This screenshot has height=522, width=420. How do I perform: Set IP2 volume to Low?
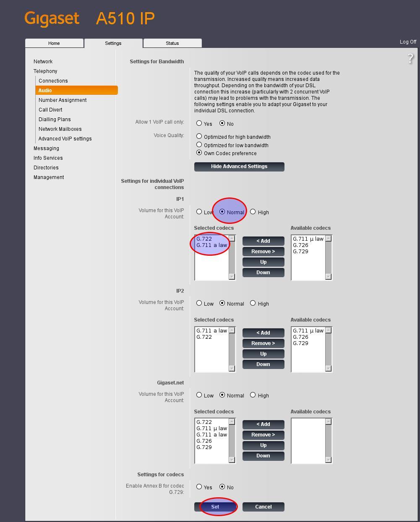[199, 303]
